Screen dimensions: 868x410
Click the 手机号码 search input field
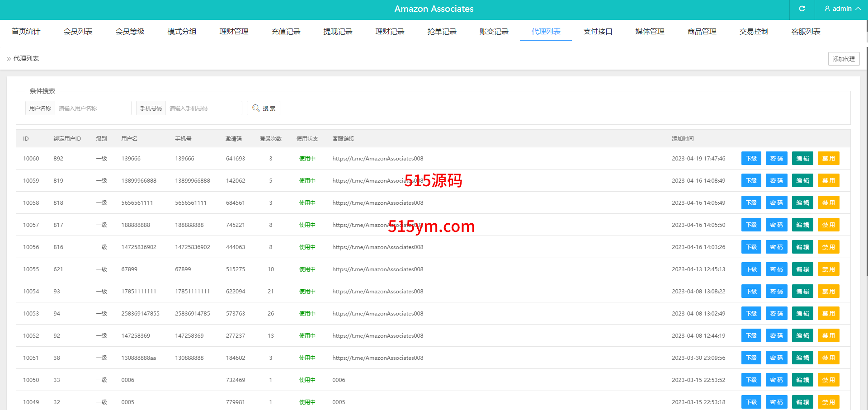(x=203, y=108)
